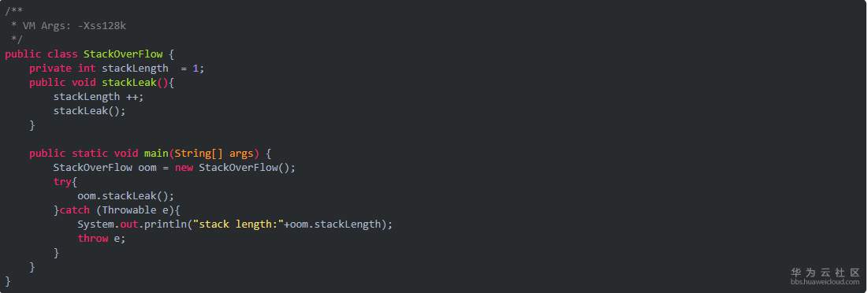Click the "stack length:" string literal

[237, 224]
